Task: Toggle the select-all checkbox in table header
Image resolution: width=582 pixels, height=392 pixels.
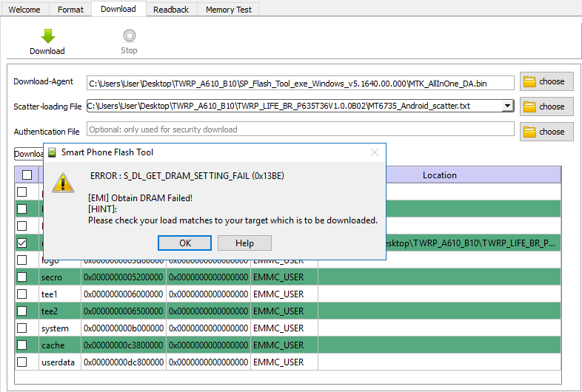Action: pos(27,175)
